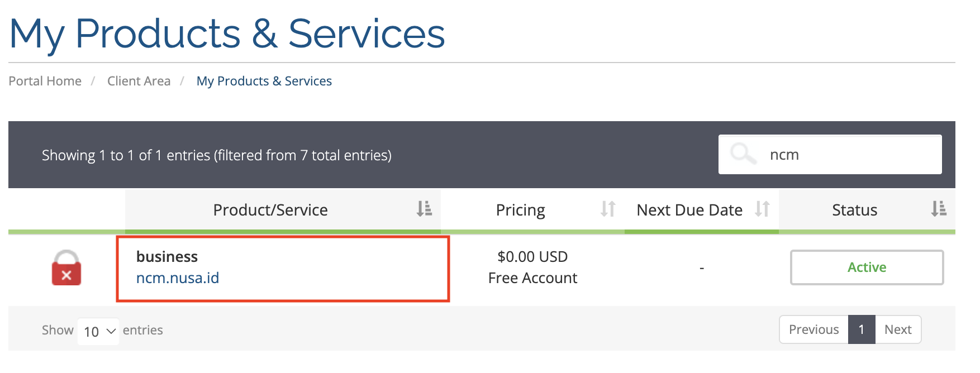Click the magnifier icon in the search box
This screenshot has height=373, width=980.
point(743,154)
